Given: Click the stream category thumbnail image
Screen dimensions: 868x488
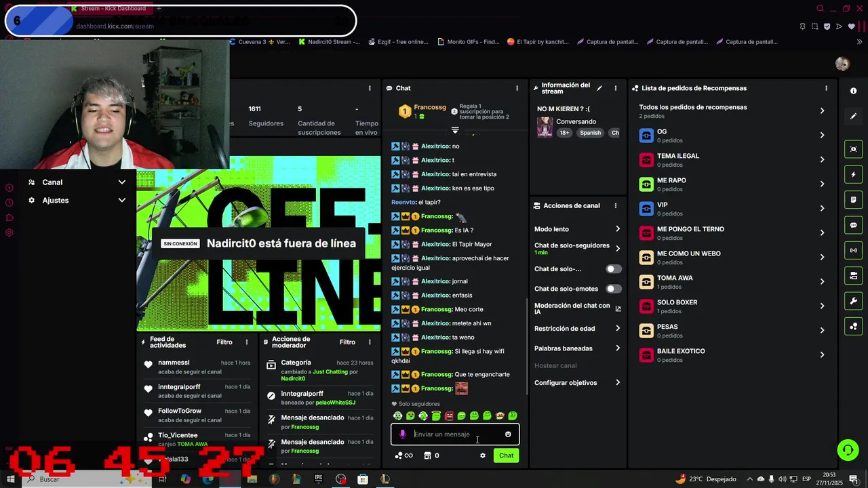Looking at the screenshot, I should pos(545,127).
